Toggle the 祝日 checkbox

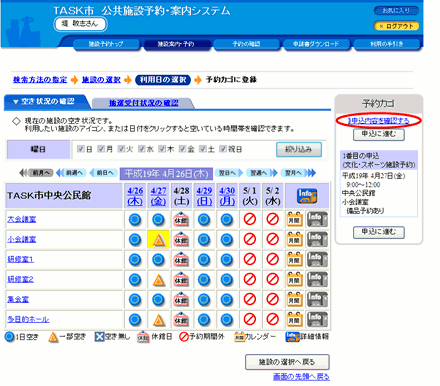[223, 149]
